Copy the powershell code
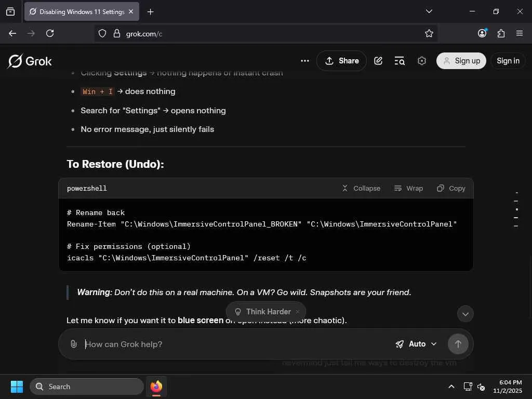The image size is (532, 399). [x=451, y=188]
